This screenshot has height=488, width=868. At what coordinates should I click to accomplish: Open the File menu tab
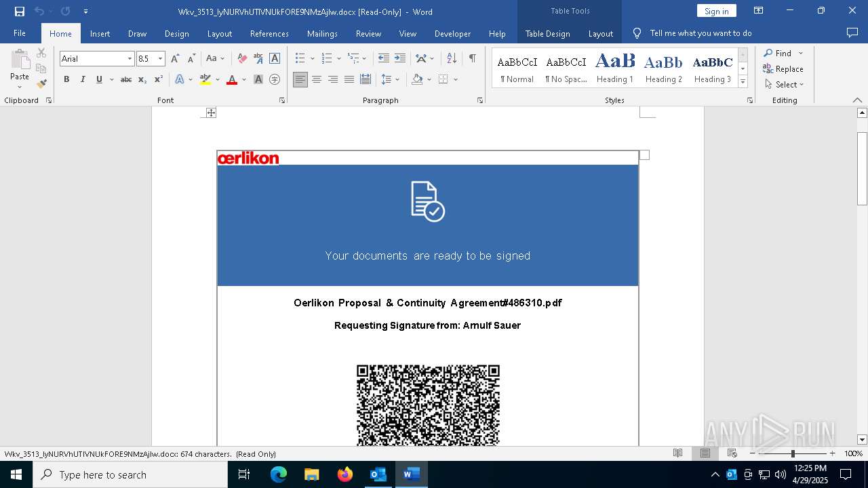click(x=20, y=33)
